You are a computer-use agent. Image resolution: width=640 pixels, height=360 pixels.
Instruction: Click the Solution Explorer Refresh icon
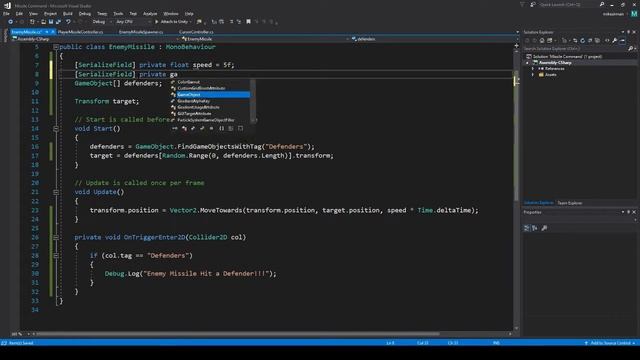(582, 40)
